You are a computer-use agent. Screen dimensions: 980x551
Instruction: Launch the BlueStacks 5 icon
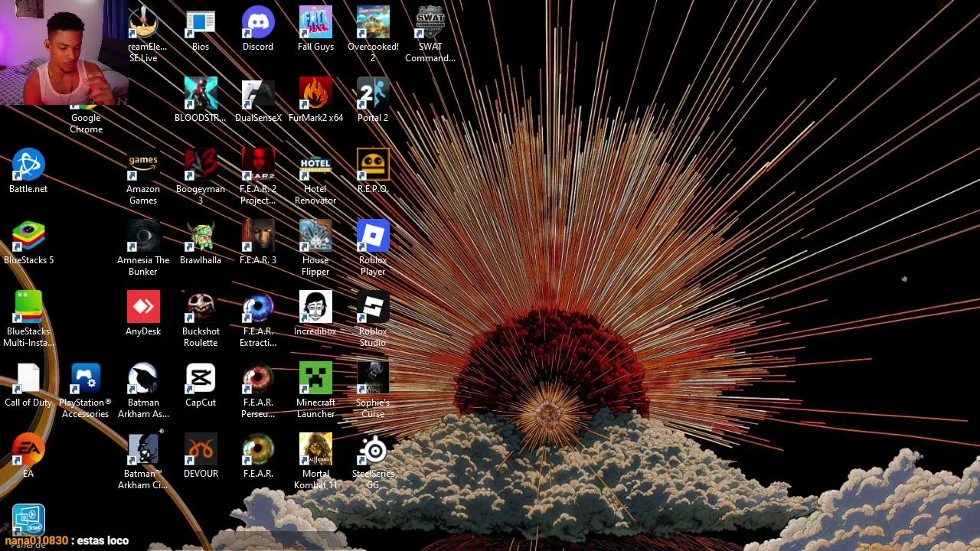[28, 243]
